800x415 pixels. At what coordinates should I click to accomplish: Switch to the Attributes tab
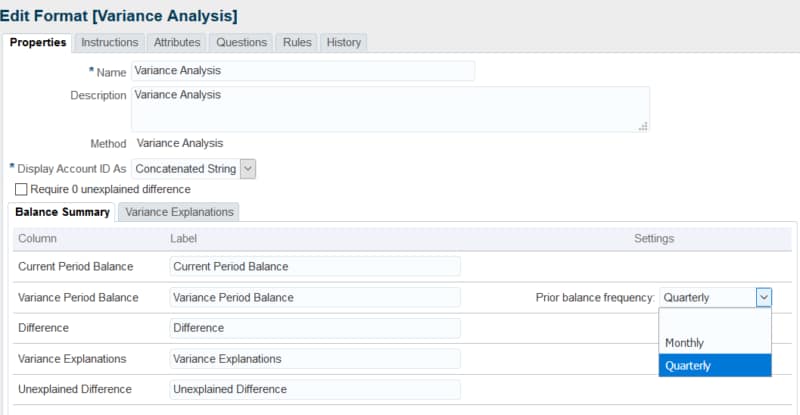(x=177, y=42)
